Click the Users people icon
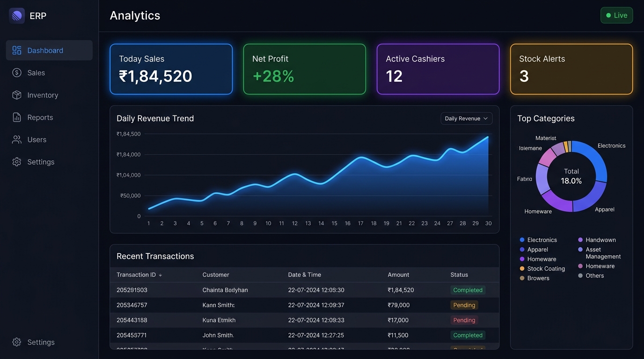 [x=17, y=139]
